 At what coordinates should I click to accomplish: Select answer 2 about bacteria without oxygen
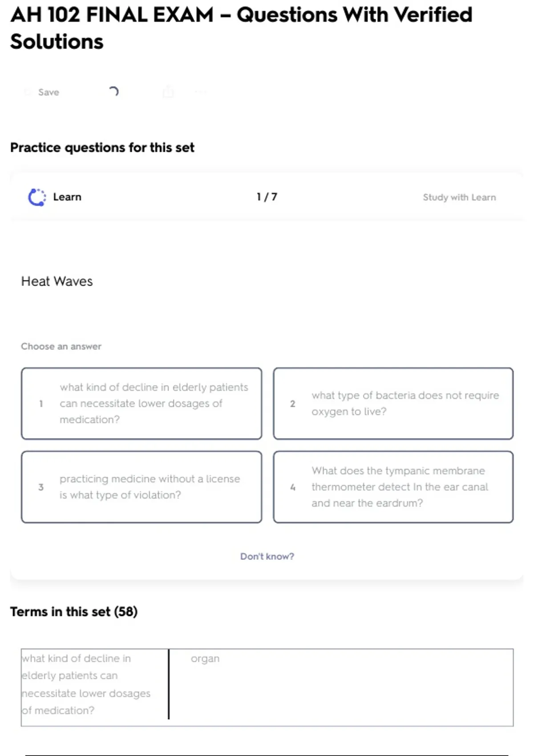[393, 403]
